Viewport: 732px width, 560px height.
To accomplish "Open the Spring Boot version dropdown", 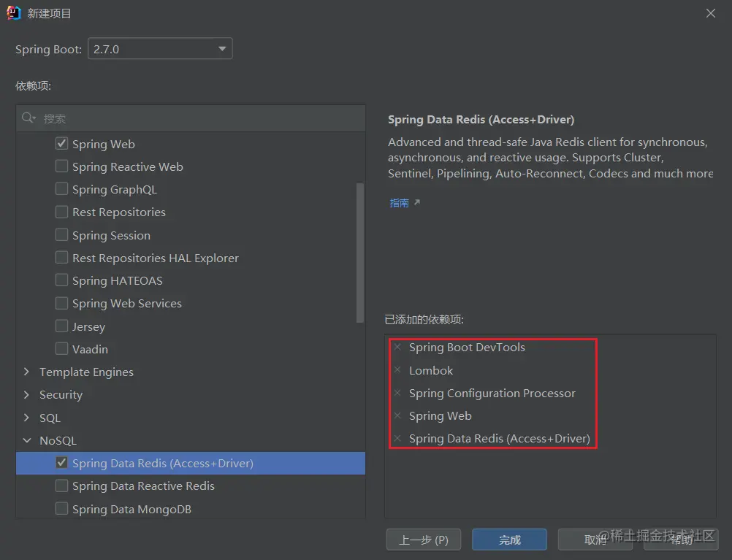I will click(x=160, y=48).
